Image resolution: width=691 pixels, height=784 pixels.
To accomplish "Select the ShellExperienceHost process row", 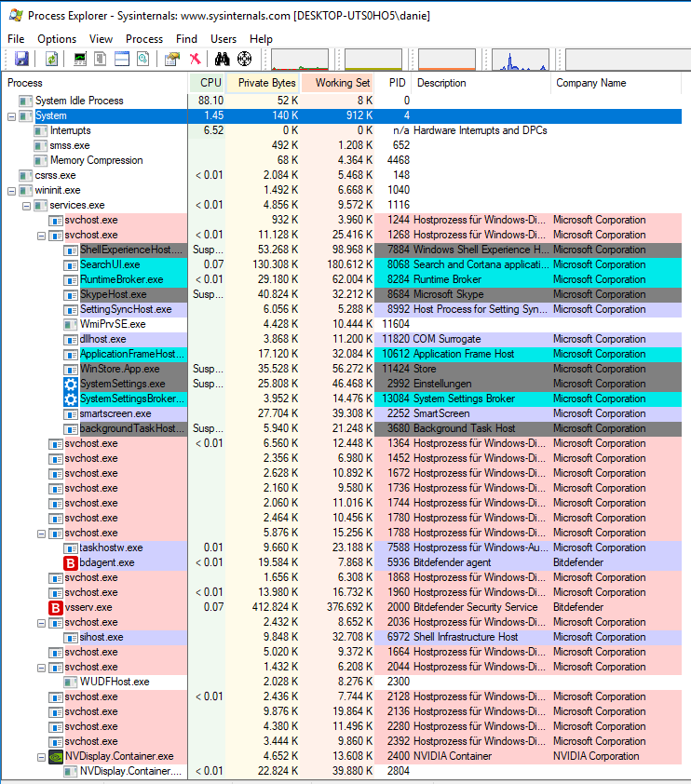I will [x=342, y=250].
